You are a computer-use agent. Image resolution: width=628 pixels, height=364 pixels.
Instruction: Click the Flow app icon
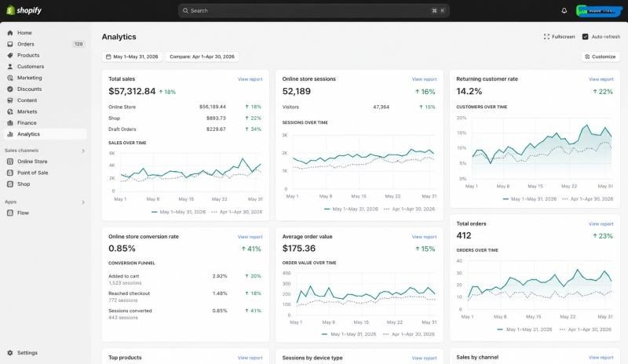pos(10,213)
